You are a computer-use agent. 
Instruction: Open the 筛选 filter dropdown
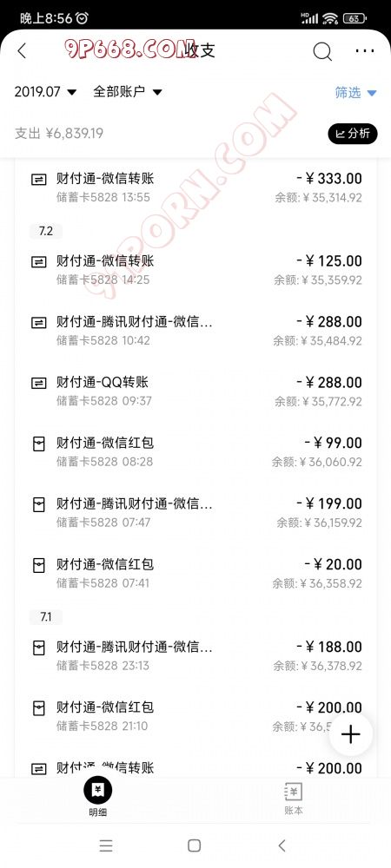click(355, 93)
